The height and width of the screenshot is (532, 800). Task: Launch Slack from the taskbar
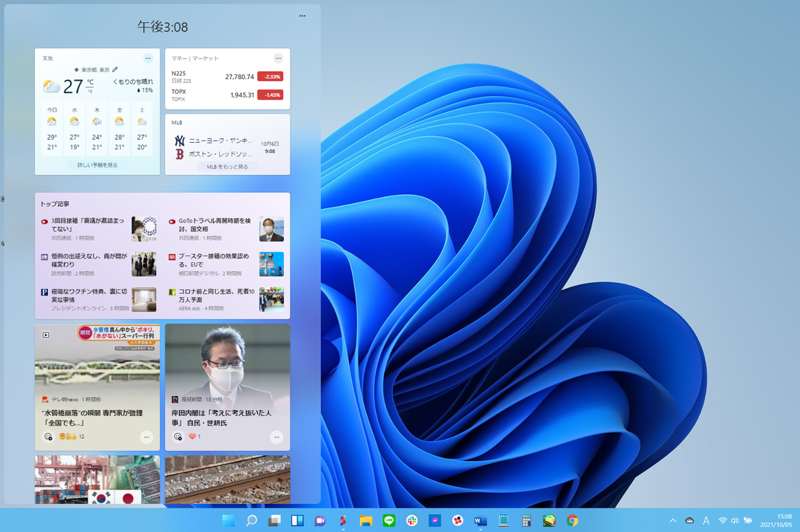pyautogui.click(x=412, y=520)
